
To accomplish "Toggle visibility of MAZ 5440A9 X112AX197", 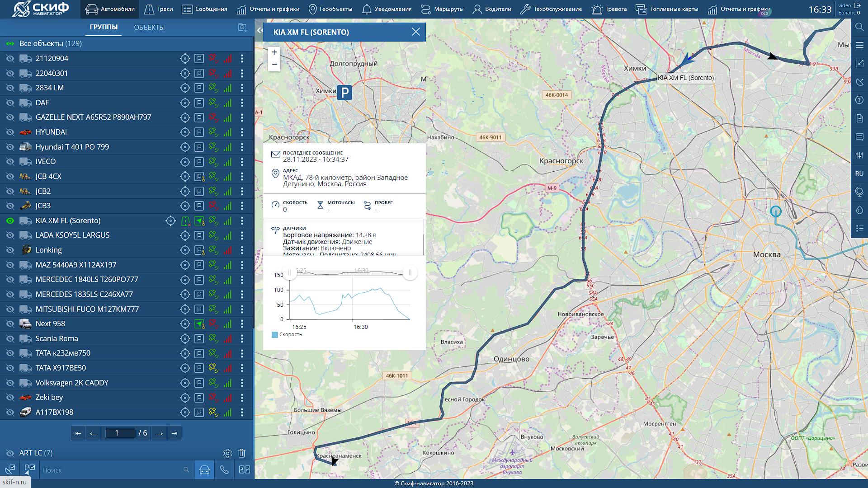I will [x=10, y=265].
